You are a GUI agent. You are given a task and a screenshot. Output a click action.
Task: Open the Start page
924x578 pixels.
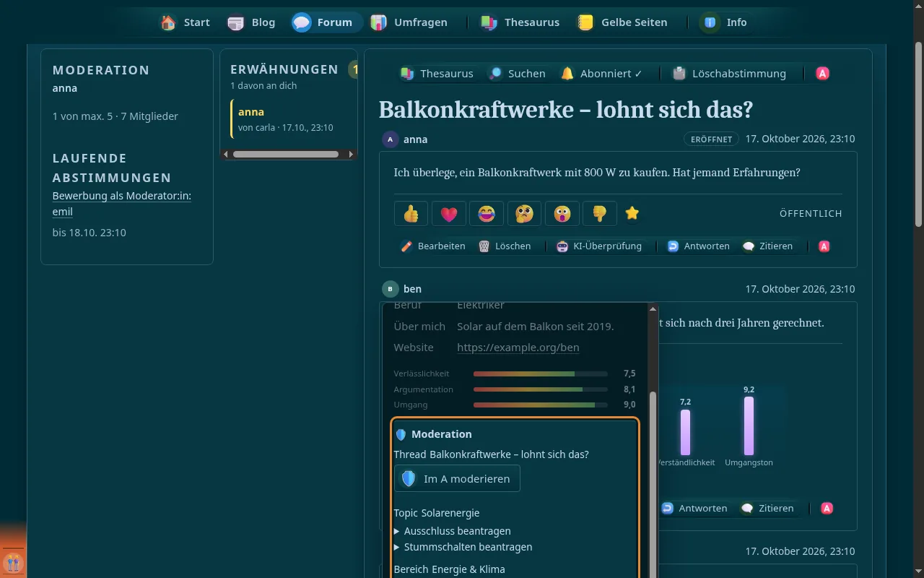point(186,22)
